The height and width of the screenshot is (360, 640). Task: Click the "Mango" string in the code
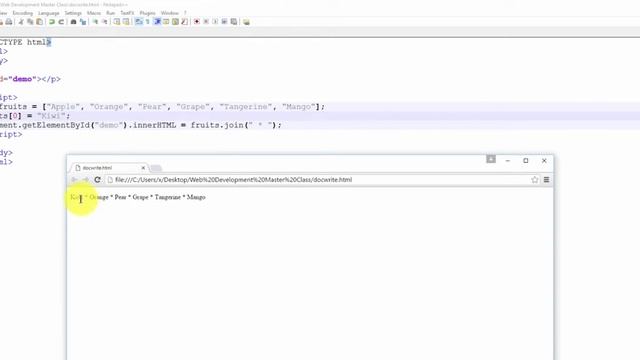[299, 107]
